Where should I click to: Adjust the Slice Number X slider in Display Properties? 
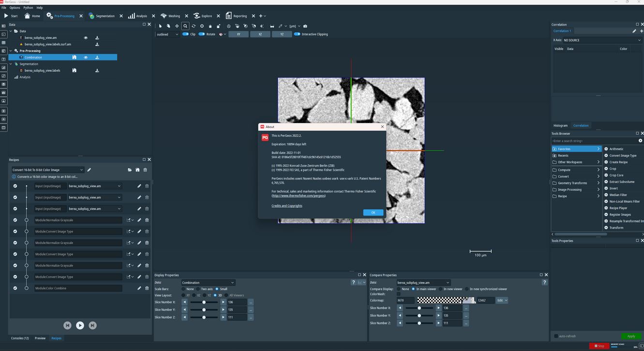pos(204,302)
